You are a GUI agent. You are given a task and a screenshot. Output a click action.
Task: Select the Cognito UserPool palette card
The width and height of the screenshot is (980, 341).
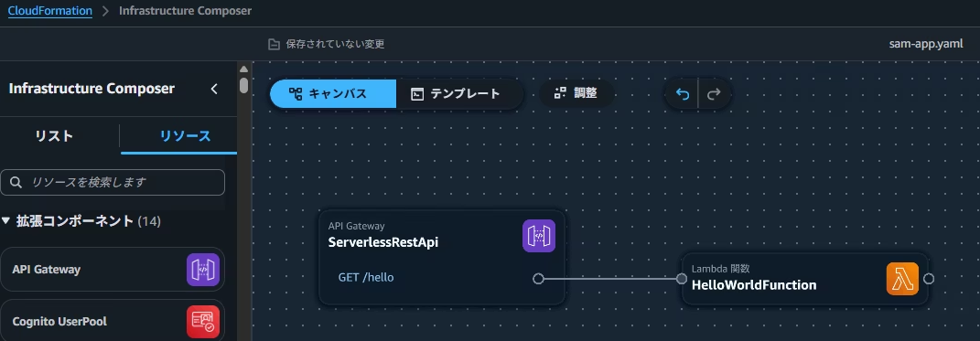tap(113, 321)
